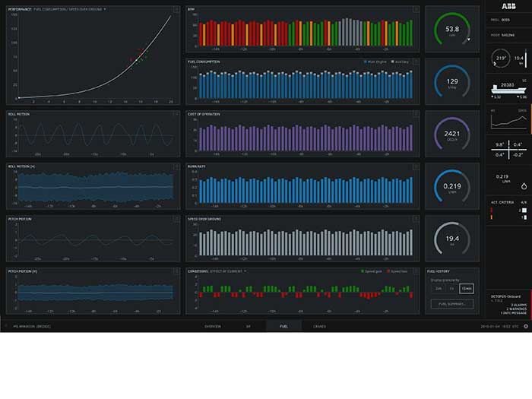Click the sidebar trend line mini chart
Viewport: 532px width, 399px height.
508,122
